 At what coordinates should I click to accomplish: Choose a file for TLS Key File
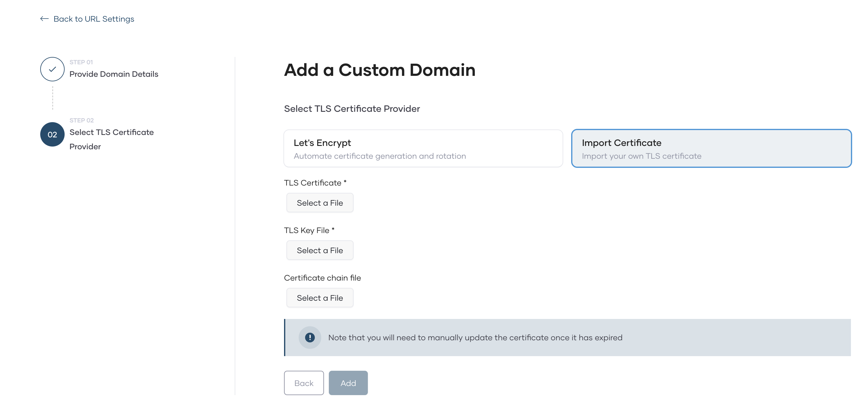319,250
